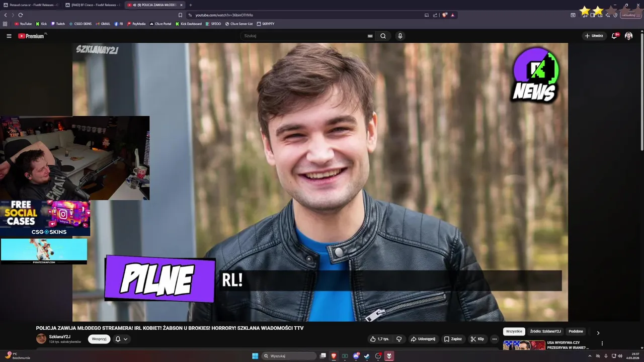Click the Udostępnij share button
644x362 pixels.
tap(423, 339)
